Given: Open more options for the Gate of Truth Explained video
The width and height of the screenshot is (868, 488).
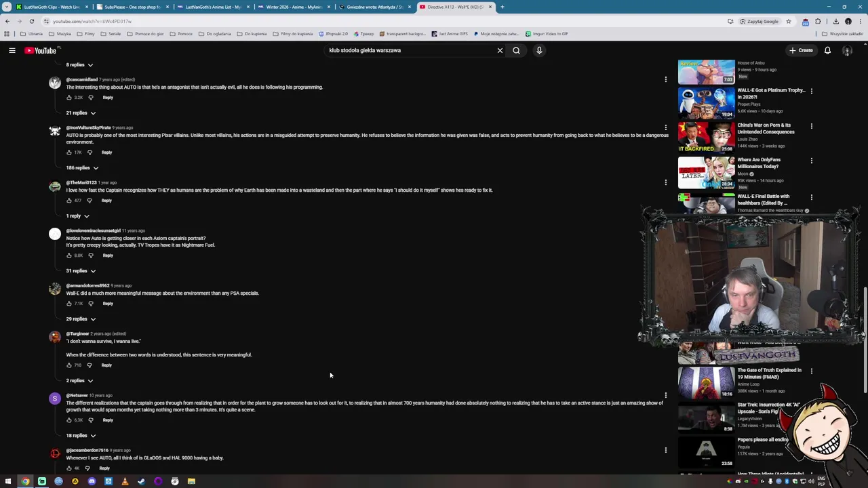Looking at the screenshot, I should 812,371.
